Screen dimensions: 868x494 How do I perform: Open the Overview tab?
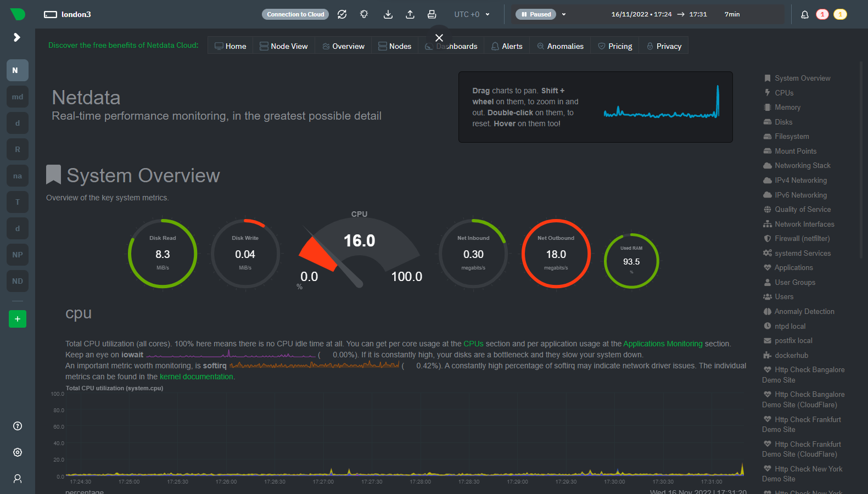coord(343,46)
